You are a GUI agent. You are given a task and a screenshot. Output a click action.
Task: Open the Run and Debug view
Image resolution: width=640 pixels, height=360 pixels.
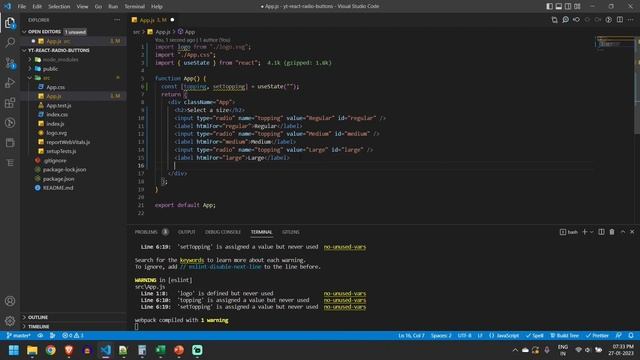10,83
